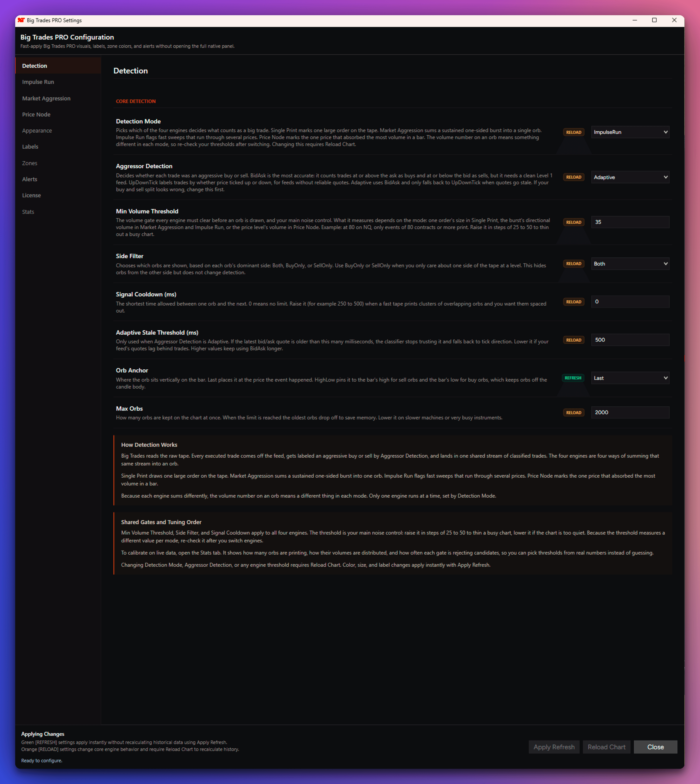This screenshot has height=784, width=700.
Task: Go to the Appearance tab
Action: tap(58, 131)
